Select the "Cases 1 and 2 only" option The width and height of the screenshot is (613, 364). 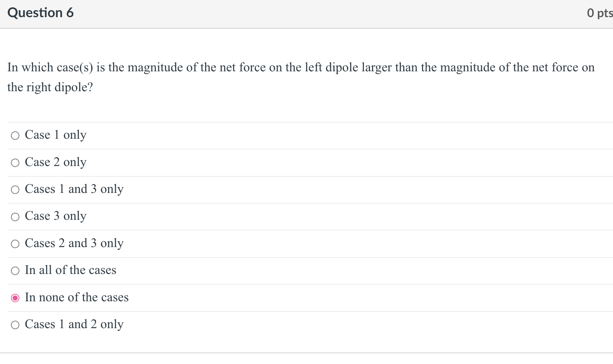[x=15, y=325]
